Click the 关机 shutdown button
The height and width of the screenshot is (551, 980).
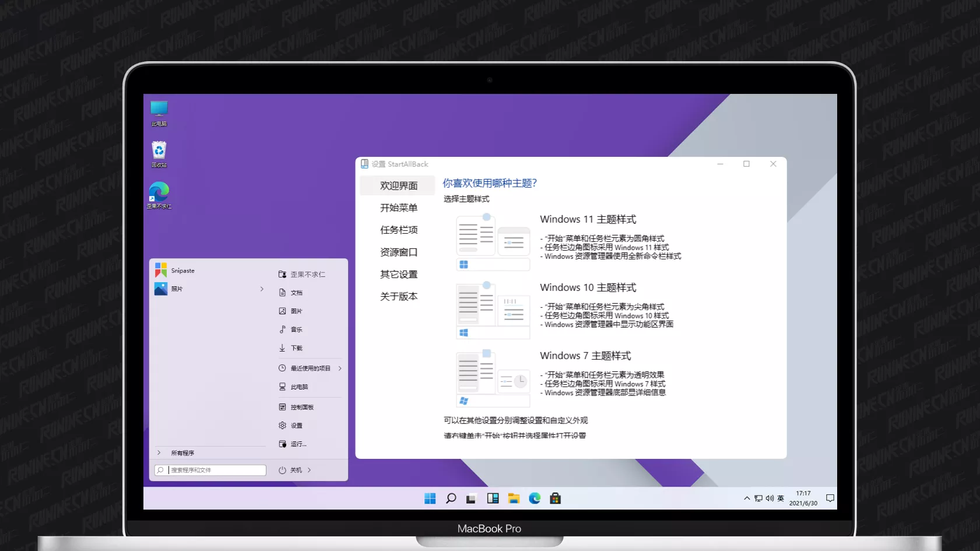click(291, 470)
